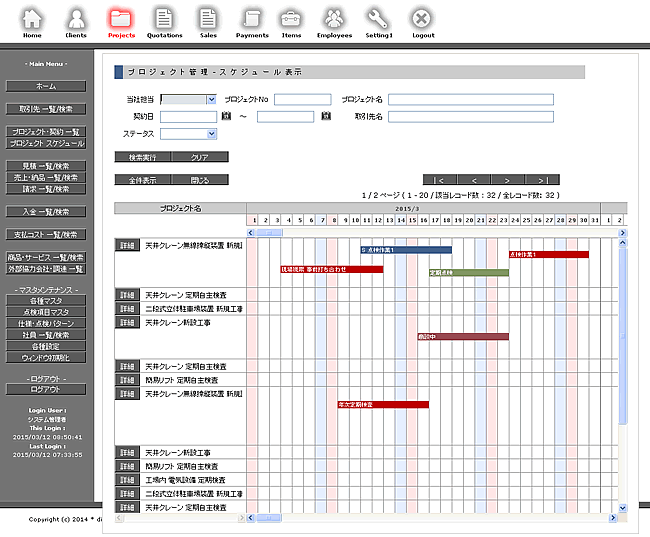Click the 全件表示 show-all button
The image size is (650, 537).
pyautogui.click(x=143, y=180)
